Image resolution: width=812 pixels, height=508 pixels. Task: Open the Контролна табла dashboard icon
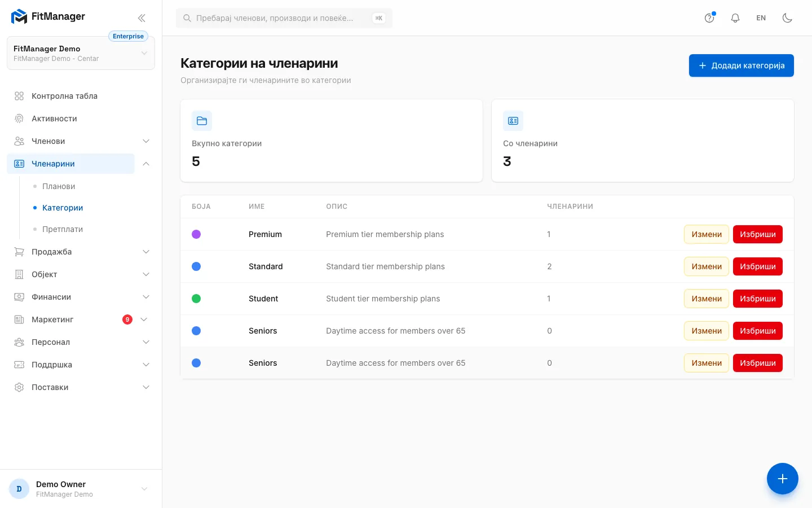pyautogui.click(x=19, y=96)
